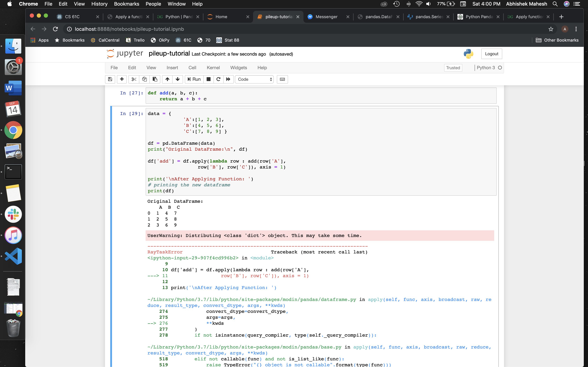The image size is (588, 367).
Task: Move selected cell up with arrow
Action: (x=167, y=79)
